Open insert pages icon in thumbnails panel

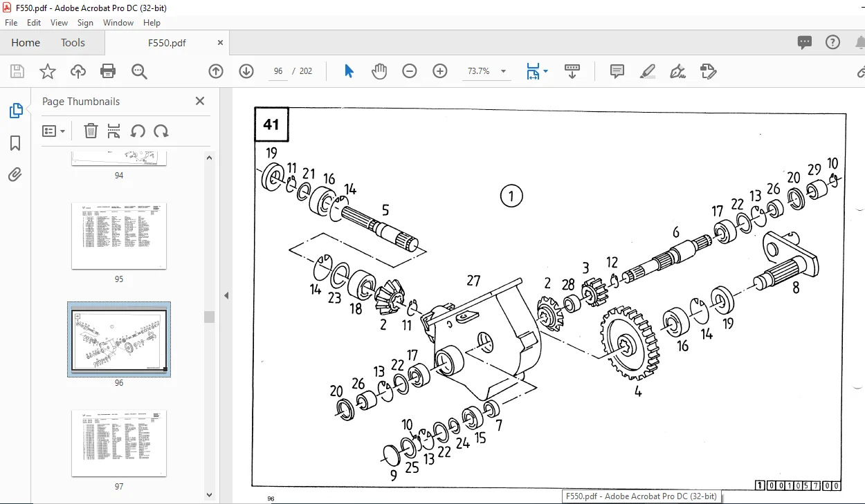(x=114, y=131)
